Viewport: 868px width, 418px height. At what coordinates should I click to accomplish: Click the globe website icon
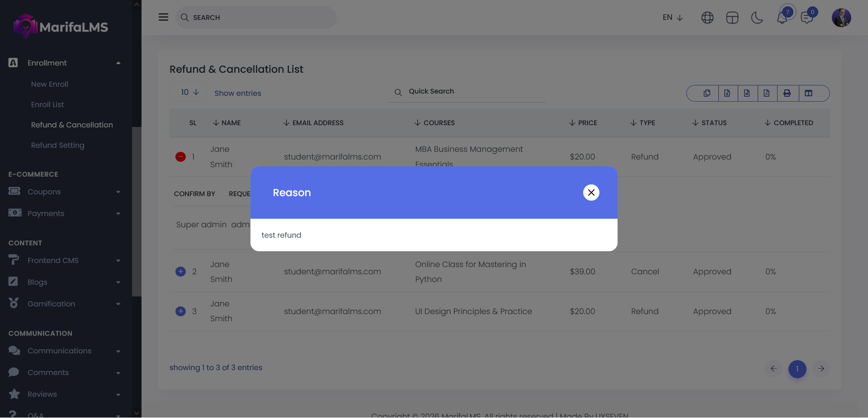click(x=707, y=18)
